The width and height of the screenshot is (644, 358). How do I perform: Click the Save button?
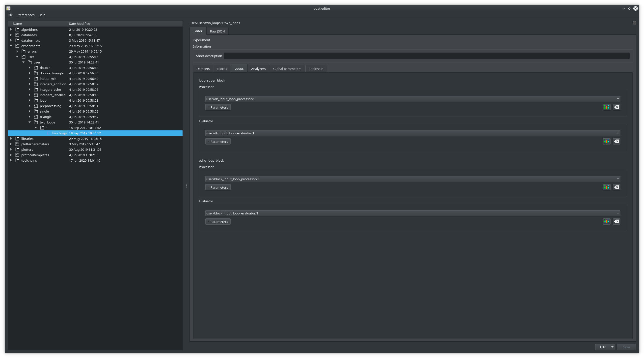pos(626,347)
